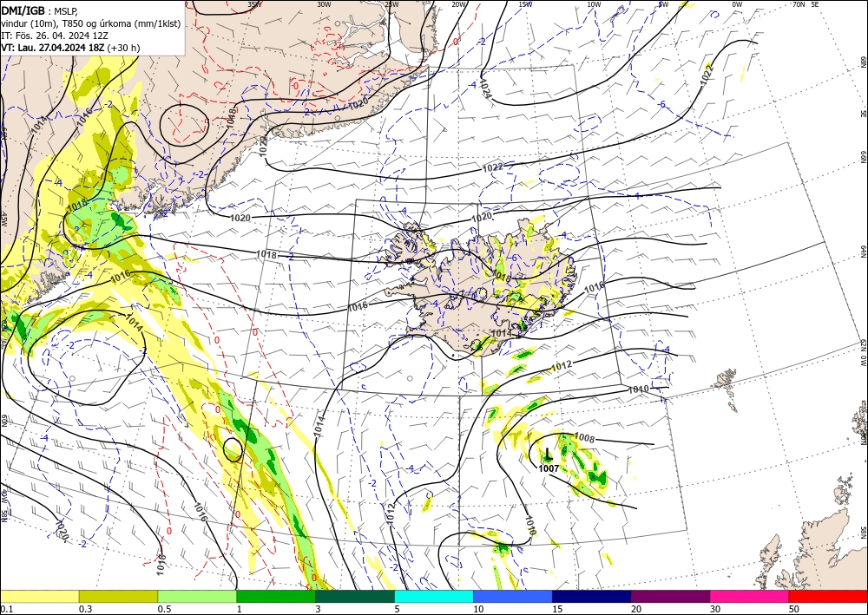Click the '30W' longitude label
The image size is (868, 615).
coord(324,4)
